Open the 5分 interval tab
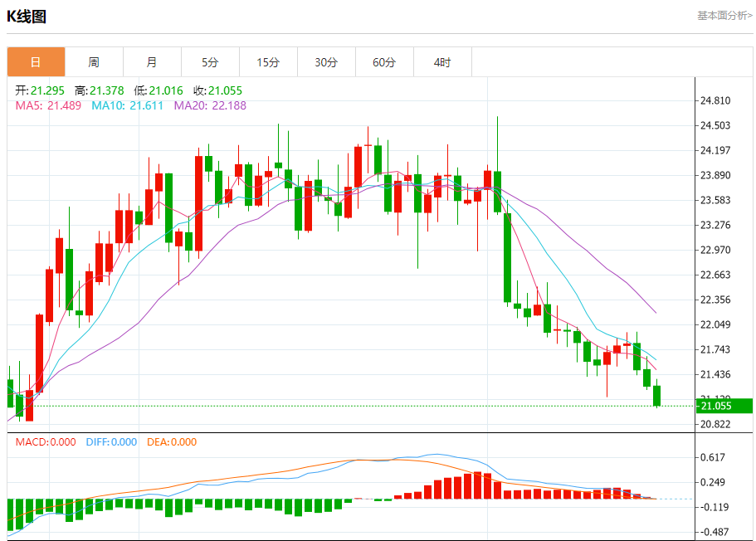 pos(210,61)
